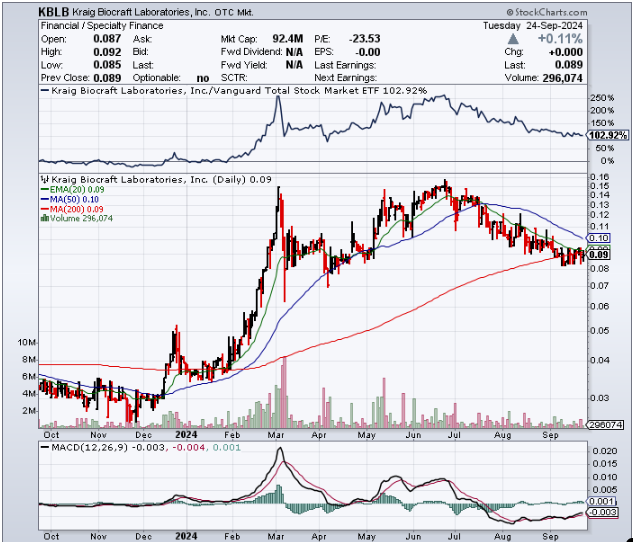Click the 0.16 price axis label
The image size is (633, 542).
[x=599, y=177]
